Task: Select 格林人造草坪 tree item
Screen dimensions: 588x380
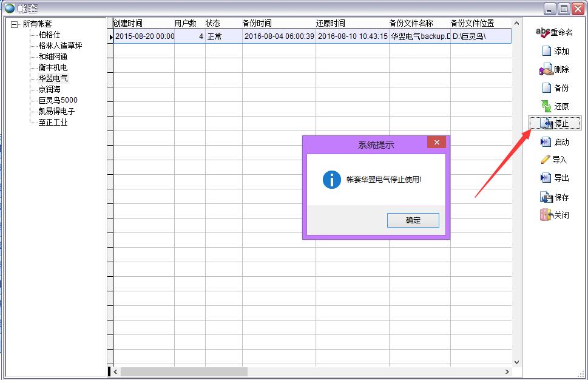Action: tap(60, 46)
